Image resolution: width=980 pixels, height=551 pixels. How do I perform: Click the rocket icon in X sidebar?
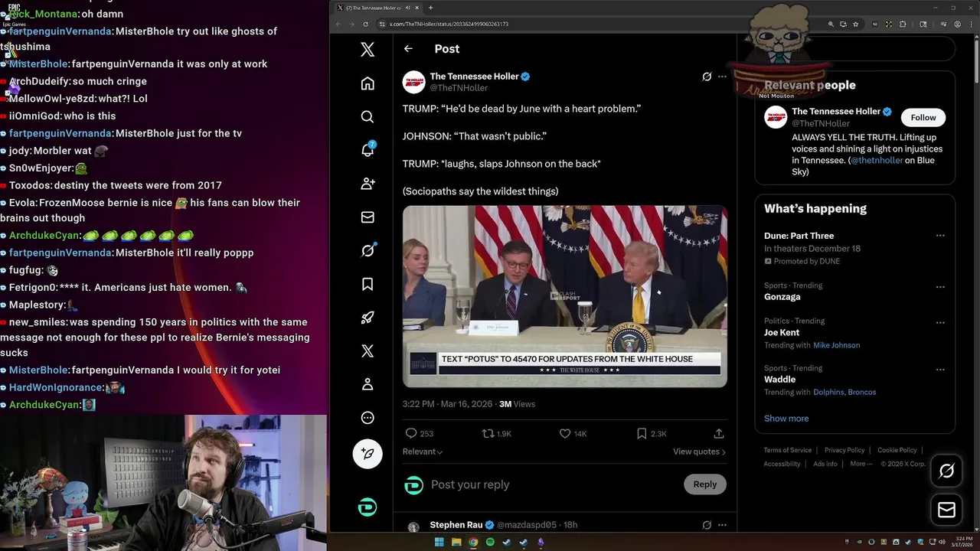pyautogui.click(x=367, y=318)
